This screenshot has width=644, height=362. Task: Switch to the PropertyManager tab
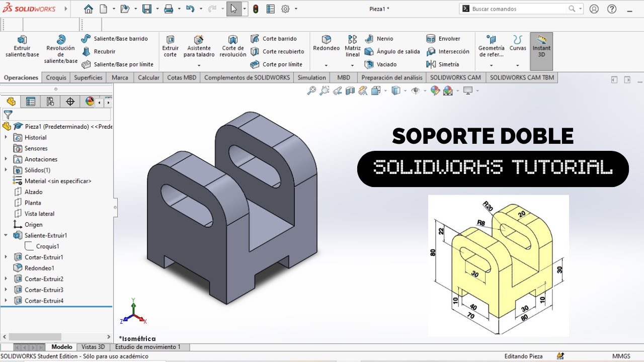coord(31,102)
